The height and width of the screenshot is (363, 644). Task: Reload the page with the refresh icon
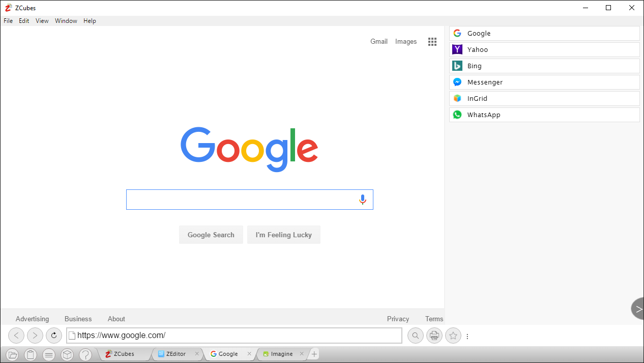point(54,336)
